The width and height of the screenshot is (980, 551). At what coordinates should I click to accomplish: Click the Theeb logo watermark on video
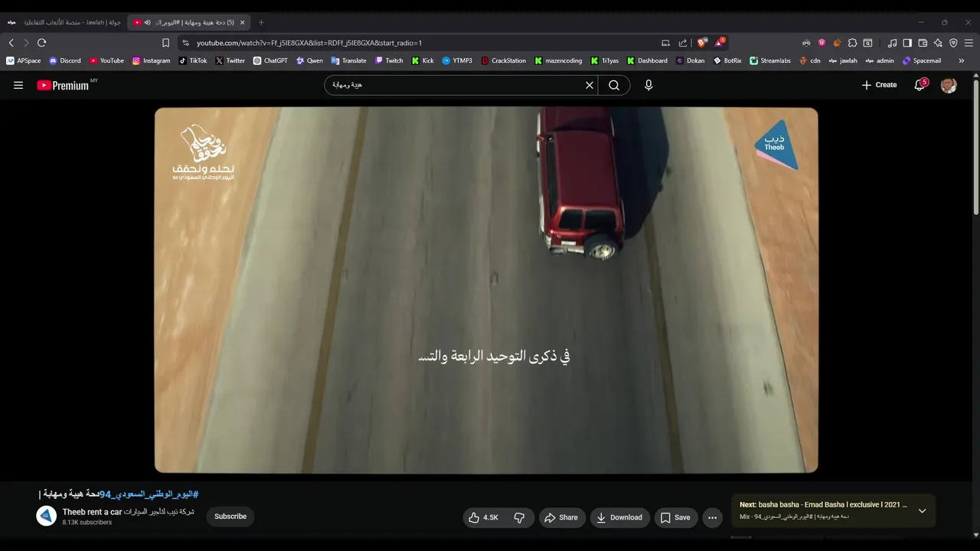coord(776,145)
